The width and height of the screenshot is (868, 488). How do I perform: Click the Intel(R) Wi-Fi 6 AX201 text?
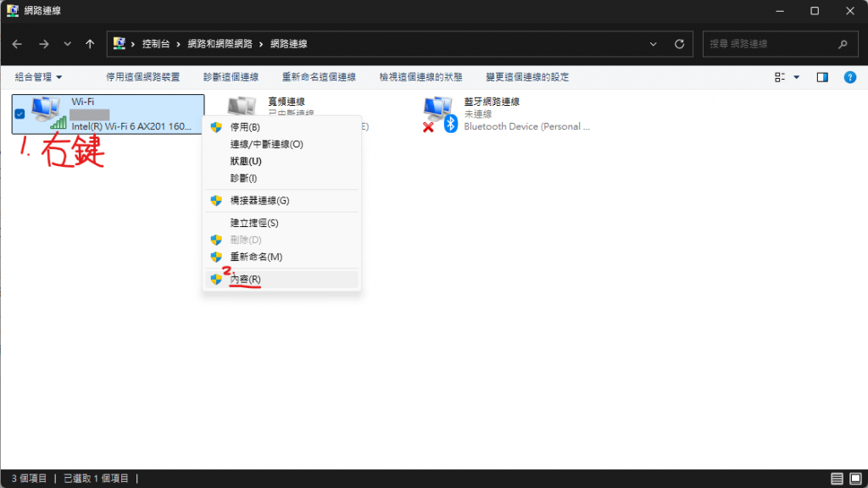pos(131,126)
